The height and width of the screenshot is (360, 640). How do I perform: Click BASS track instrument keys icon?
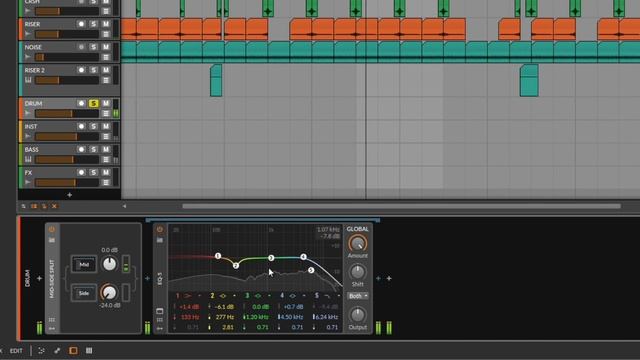click(x=28, y=159)
